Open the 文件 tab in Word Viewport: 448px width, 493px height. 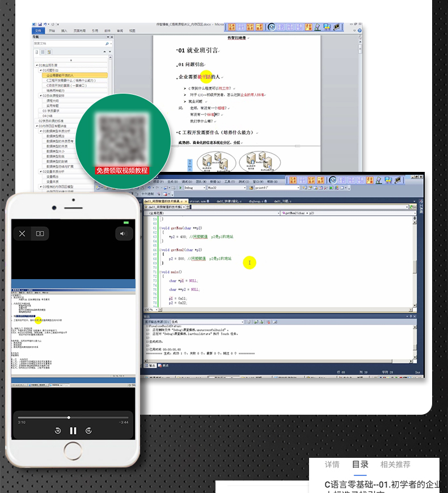[38, 31]
